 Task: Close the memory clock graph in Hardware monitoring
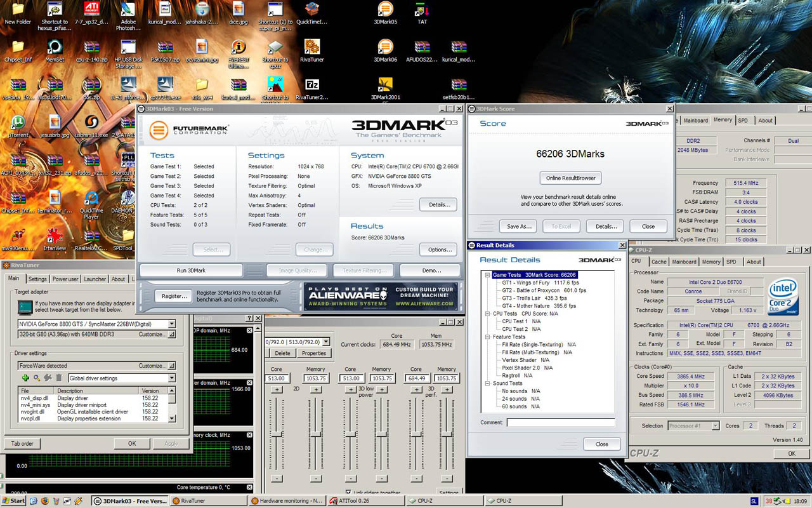click(x=249, y=435)
